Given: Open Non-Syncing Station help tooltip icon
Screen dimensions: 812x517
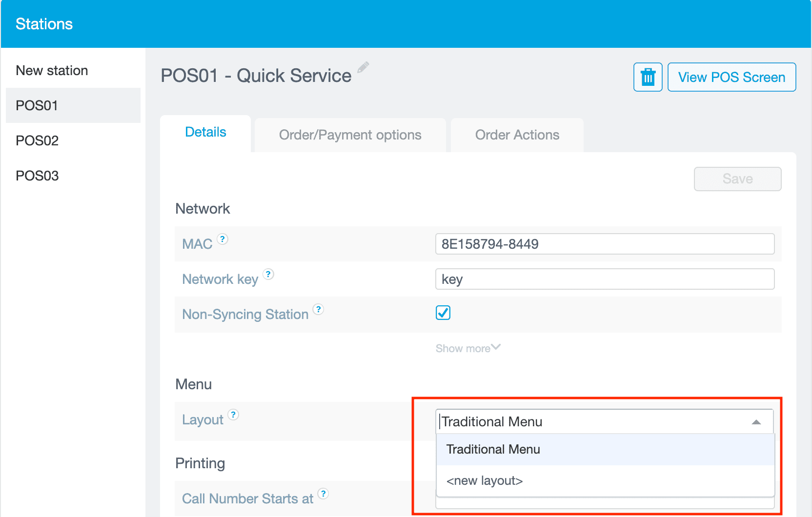Looking at the screenshot, I should 318,309.
